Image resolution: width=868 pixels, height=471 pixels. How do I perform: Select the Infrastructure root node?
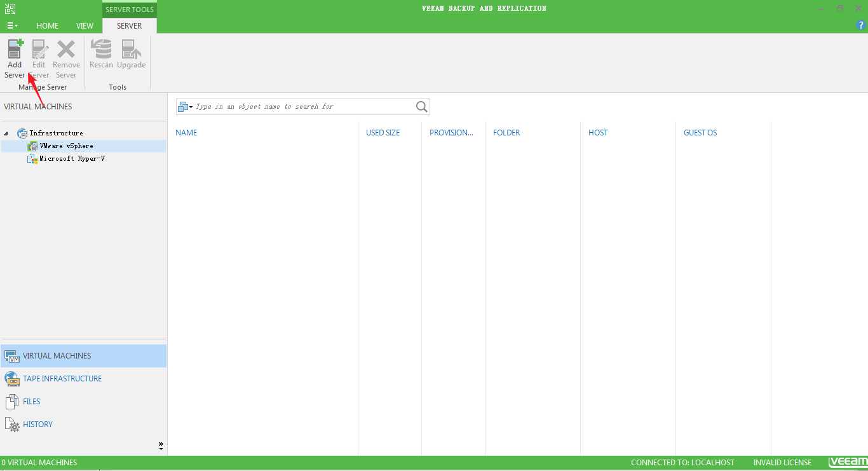point(56,133)
